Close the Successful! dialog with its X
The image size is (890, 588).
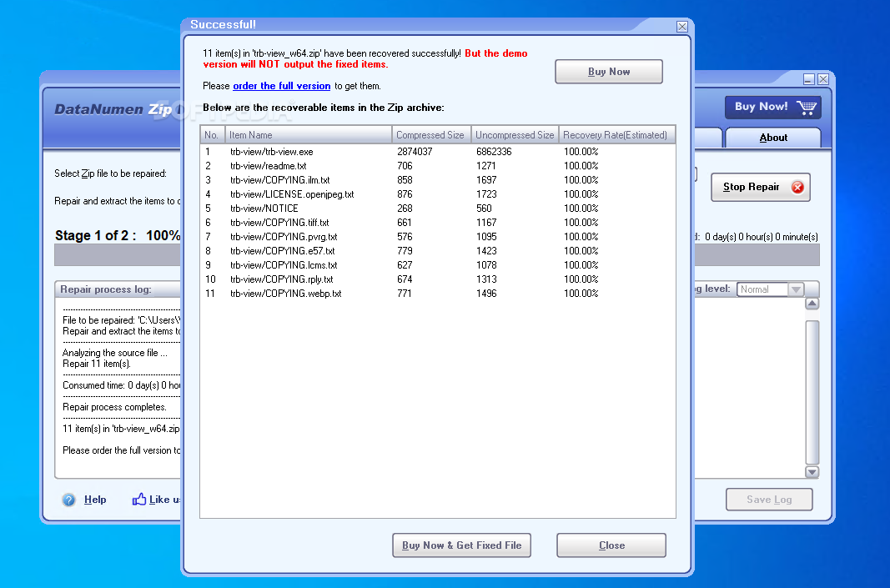pyautogui.click(x=682, y=27)
